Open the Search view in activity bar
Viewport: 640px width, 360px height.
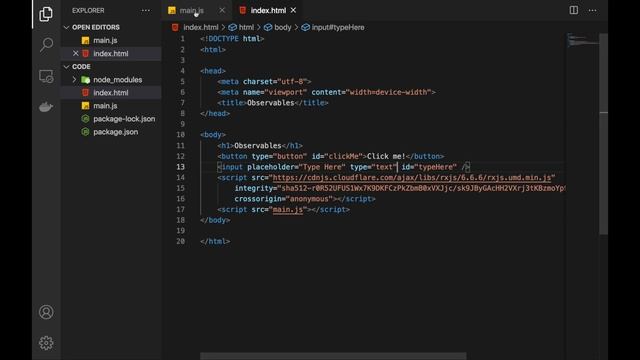point(46,44)
